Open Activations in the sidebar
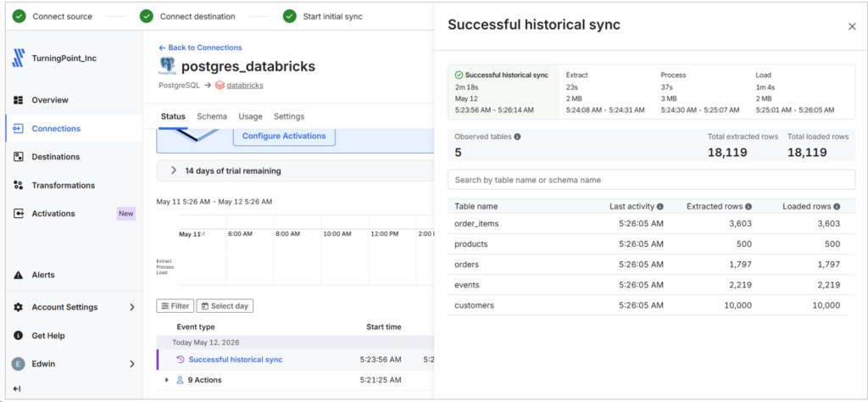 coord(53,214)
